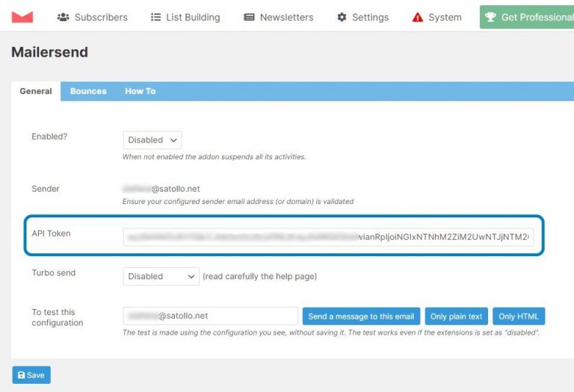Open the Newsletters menu
Image resolution: width=574 pixels, height=392 pixels.
(x=279, y=17)
